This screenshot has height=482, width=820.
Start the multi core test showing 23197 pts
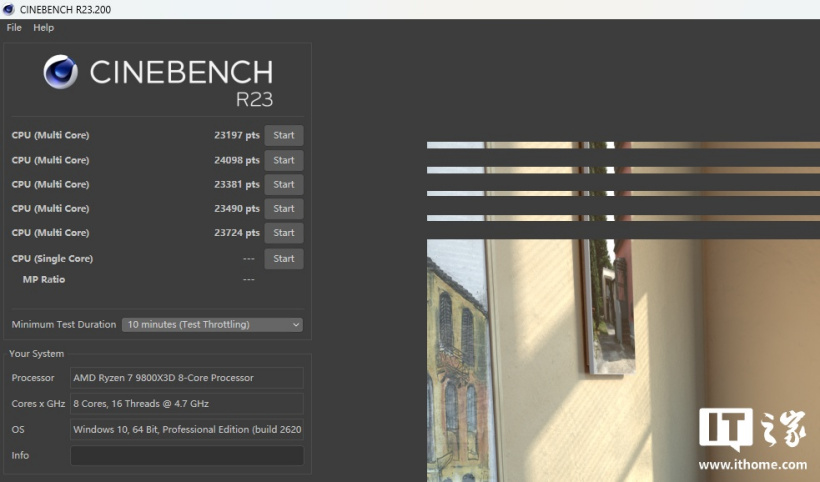[x=283, y=135]
